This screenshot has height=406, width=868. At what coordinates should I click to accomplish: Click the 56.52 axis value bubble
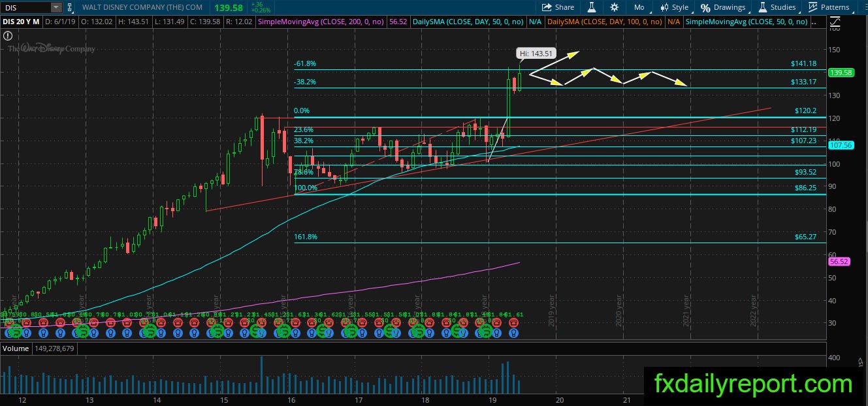[x=838, y=261]
